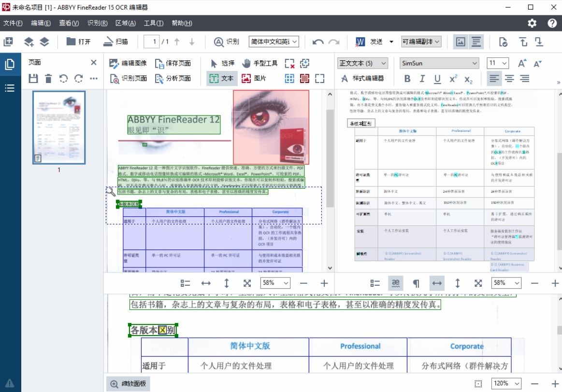Apply superscript formatting

453,78
